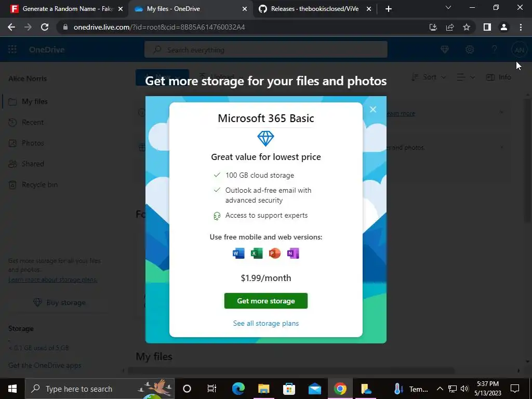
Task: Close the My files - OneDrive tab
Action: (x=245, y=9)
